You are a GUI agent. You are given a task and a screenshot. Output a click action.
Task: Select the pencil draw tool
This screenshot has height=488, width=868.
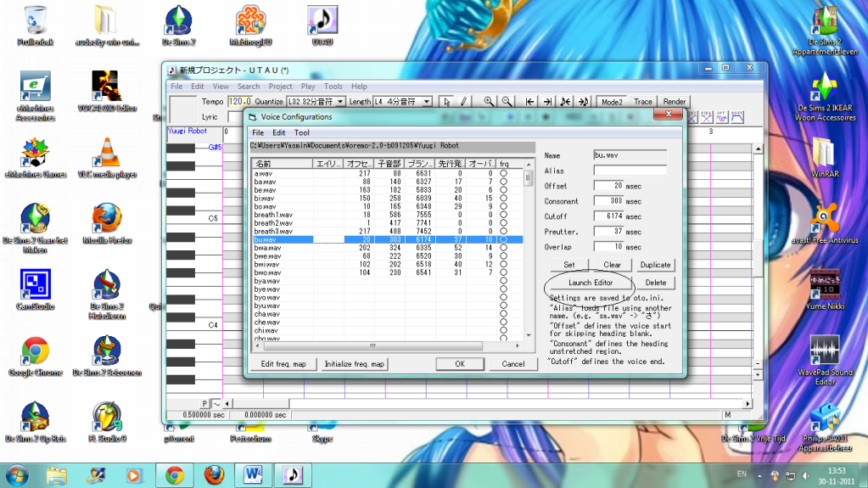coord(464,102)
